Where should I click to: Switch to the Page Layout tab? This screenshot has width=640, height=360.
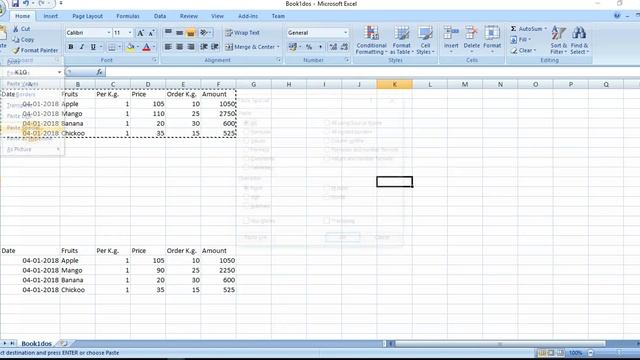click(87, 16)
